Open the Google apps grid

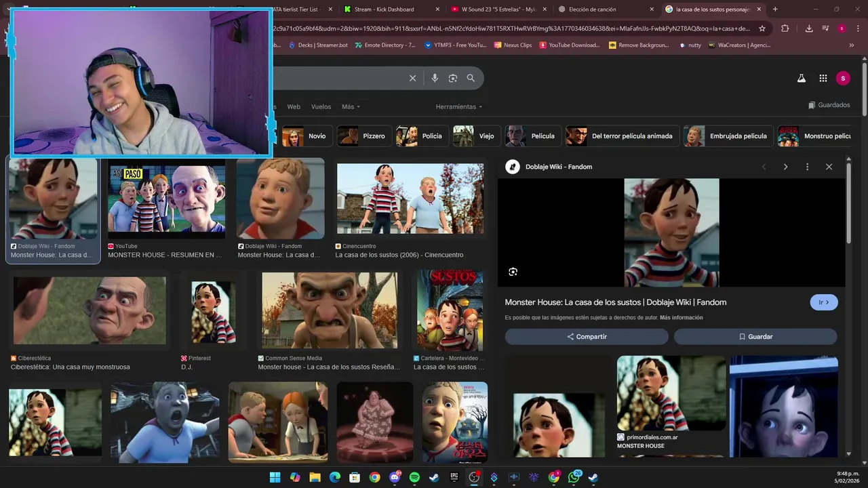coord(823,78)
